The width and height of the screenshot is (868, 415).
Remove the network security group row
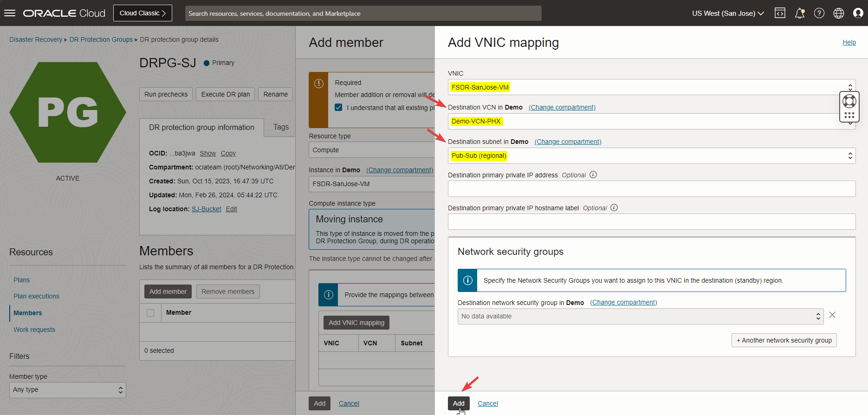click(x=832, y=315)
